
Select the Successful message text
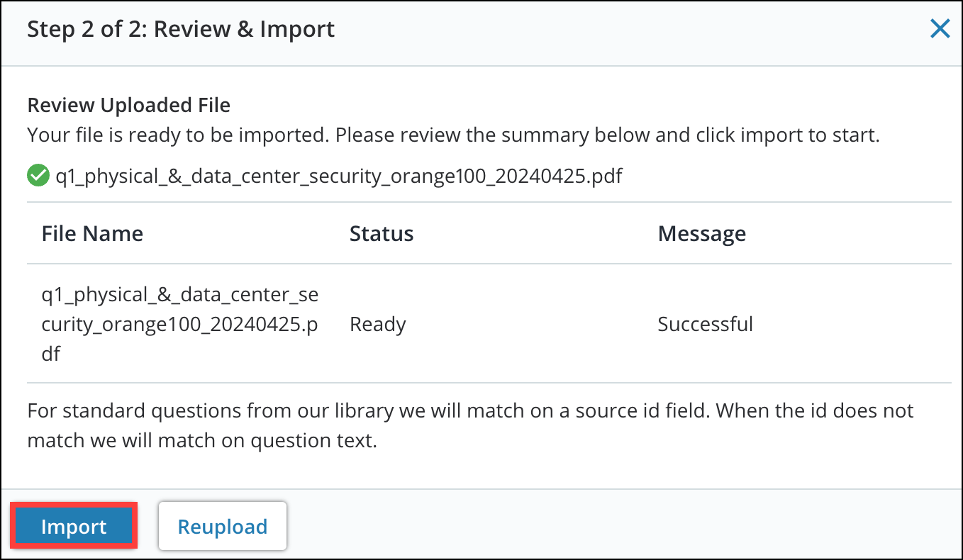(x=705, y=324)
